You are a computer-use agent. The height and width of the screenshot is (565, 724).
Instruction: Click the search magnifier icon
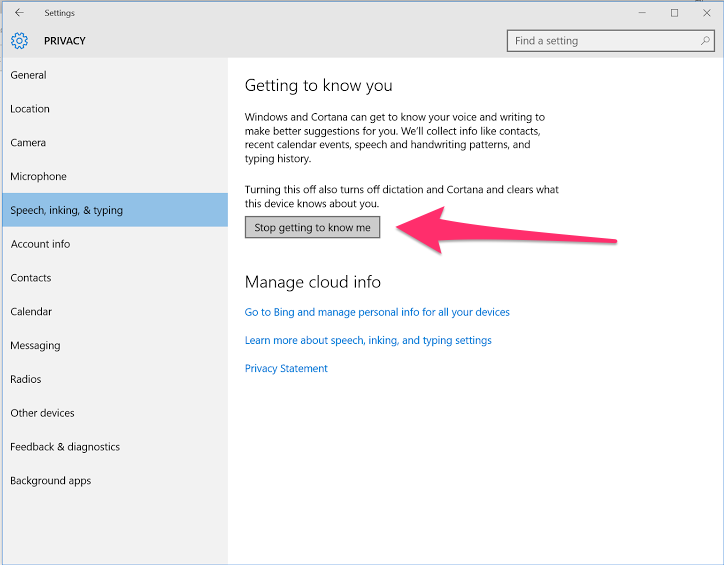[705, 41]
